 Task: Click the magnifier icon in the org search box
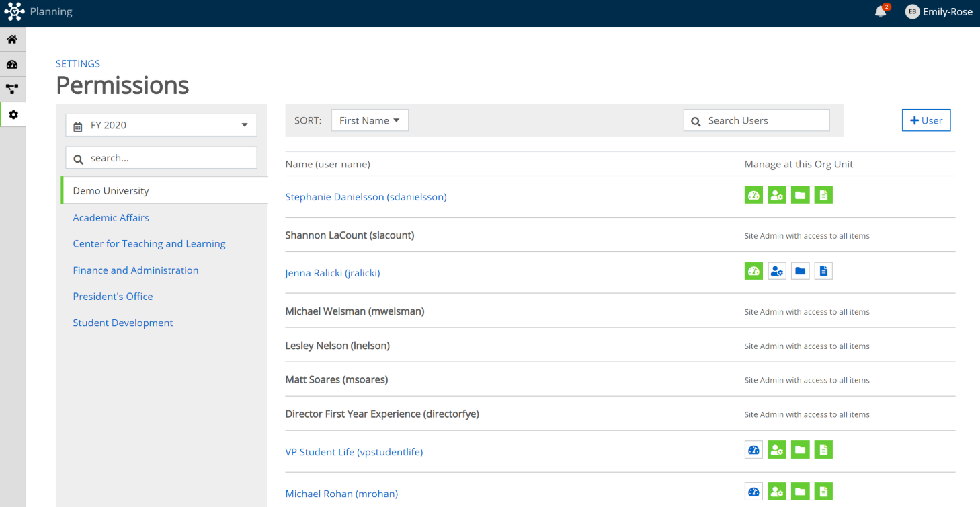78,158
